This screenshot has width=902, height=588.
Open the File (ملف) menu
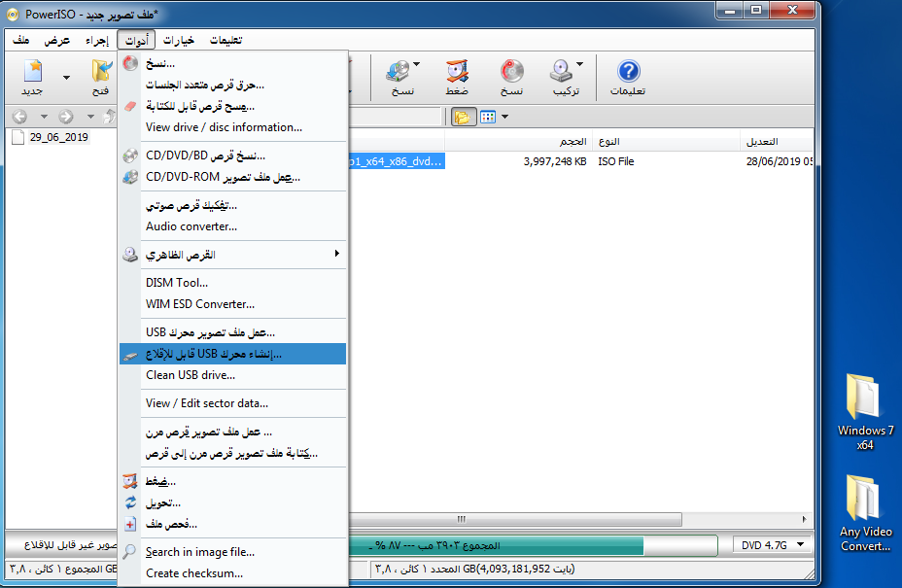coord(21,40)
